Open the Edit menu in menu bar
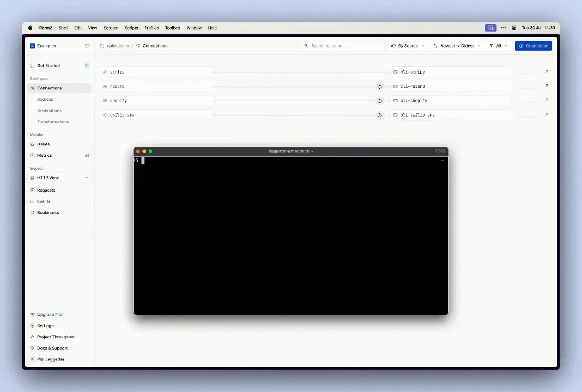The width and height of the screenshot is (582, 392). (x=78, y=28)
